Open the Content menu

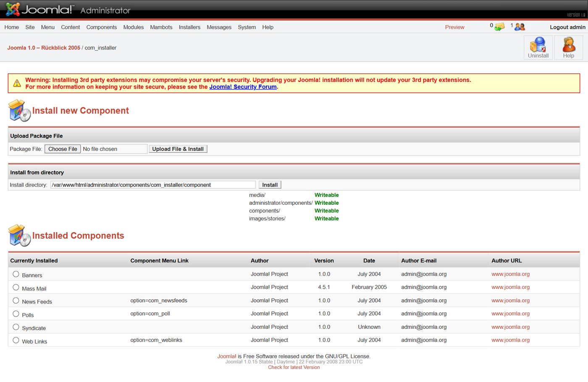pyautogui.click(x=71, y=27)
